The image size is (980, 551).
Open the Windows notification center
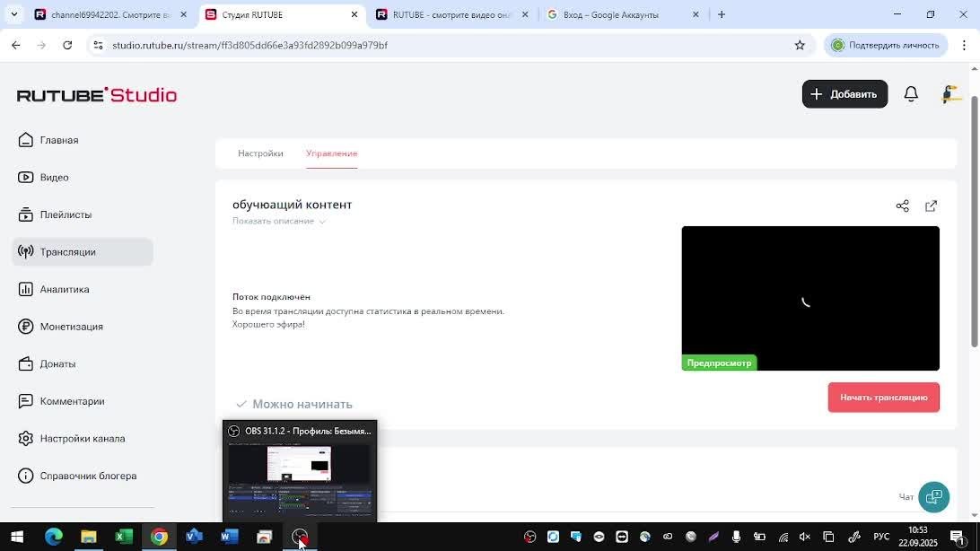tap(957, 537)
